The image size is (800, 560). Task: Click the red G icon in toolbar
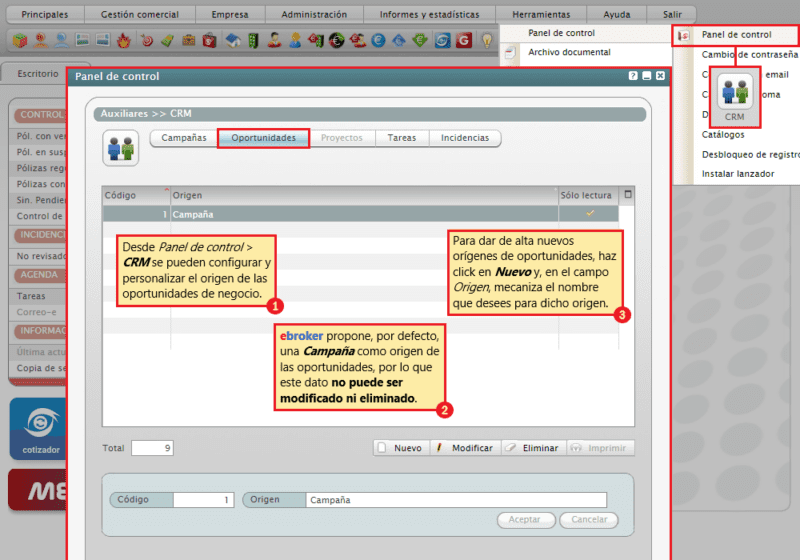[463, 41]
